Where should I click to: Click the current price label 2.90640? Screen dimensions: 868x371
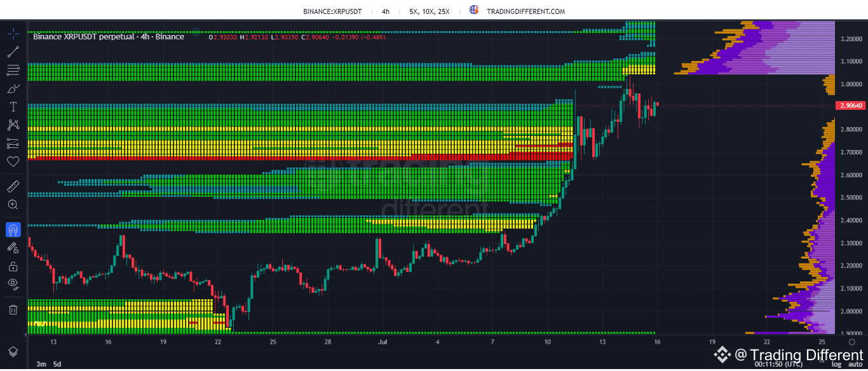point(850,105)
